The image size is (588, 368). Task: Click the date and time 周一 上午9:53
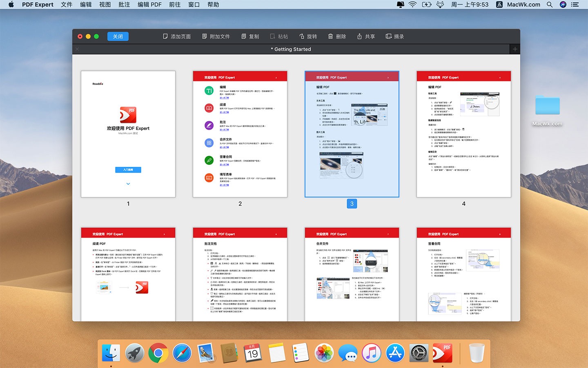coord(470,4)
